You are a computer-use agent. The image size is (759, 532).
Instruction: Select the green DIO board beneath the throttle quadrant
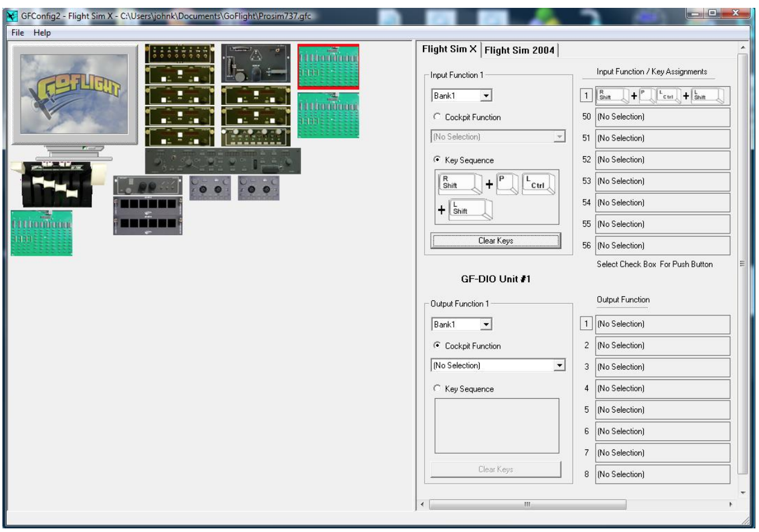tap(42, 233)
